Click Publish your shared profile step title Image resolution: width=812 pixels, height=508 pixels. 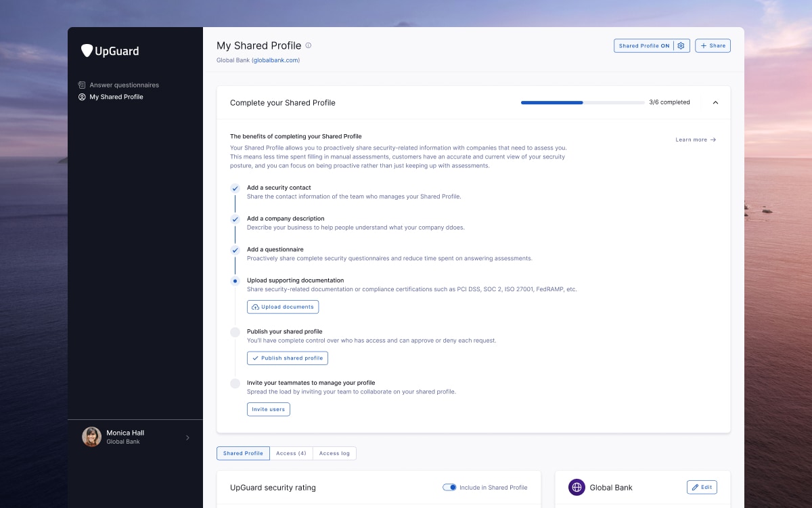(285, 331)
